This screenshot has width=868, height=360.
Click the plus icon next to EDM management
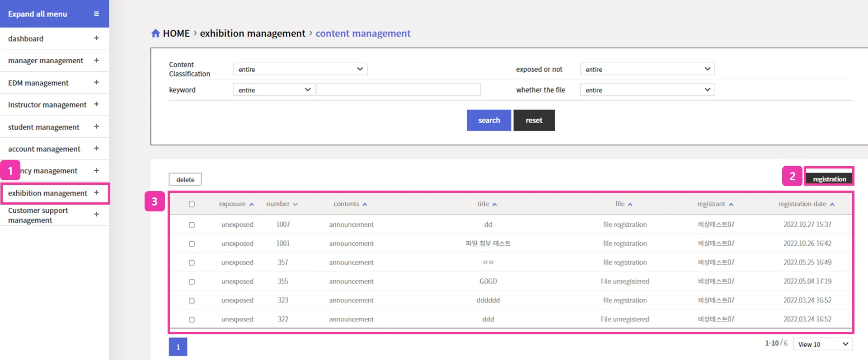pos(96,83)
